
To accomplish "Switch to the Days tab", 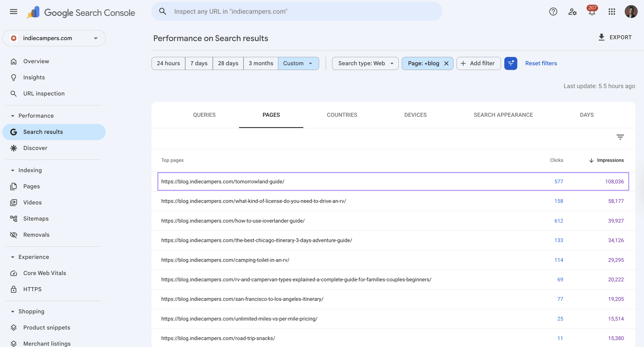I will (x=587, y=115).
